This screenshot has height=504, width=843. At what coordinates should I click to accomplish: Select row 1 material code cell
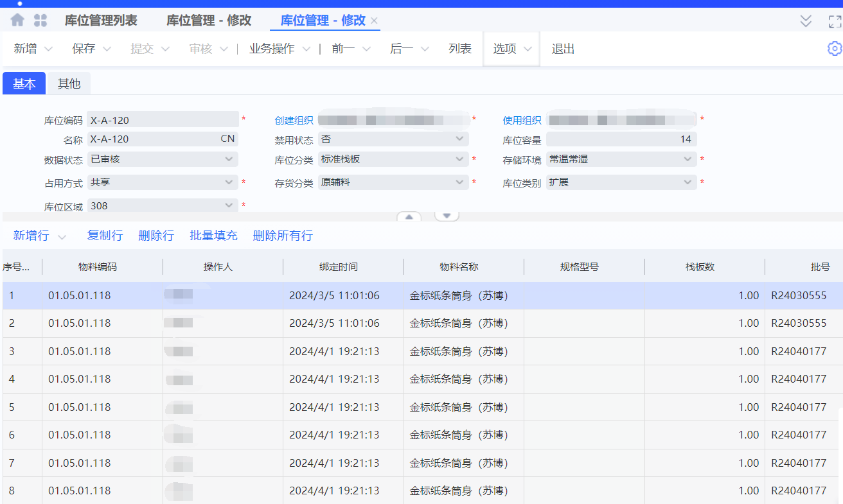102,295
